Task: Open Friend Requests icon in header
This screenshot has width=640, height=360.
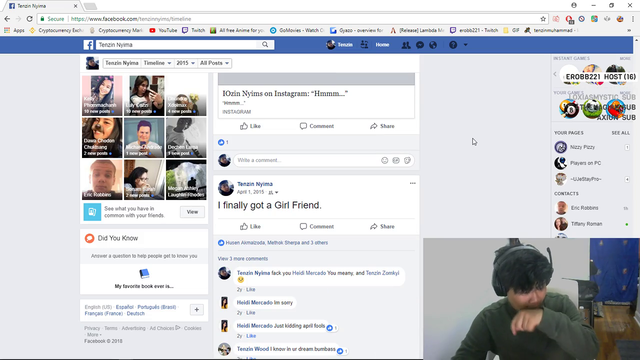Action: pyautogui.click(x=406, y=45)
